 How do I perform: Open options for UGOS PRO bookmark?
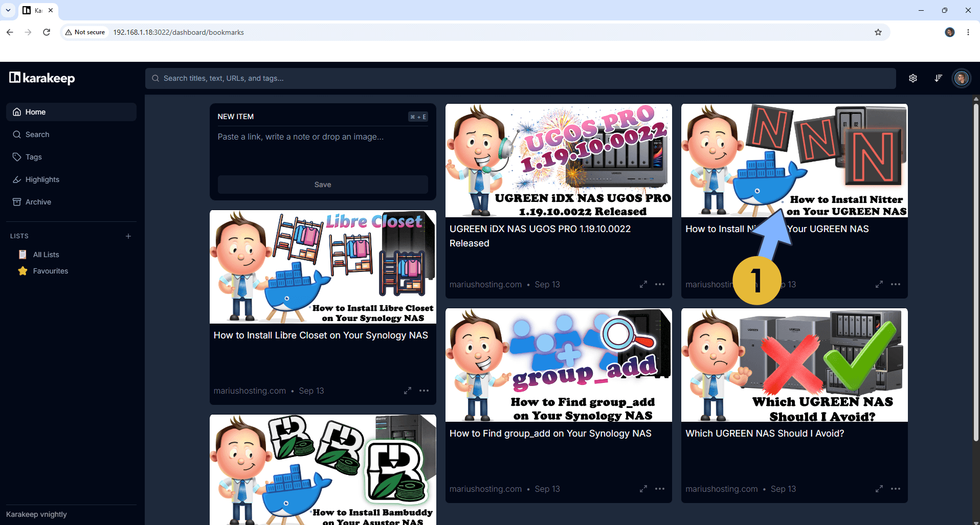[660, 284]
